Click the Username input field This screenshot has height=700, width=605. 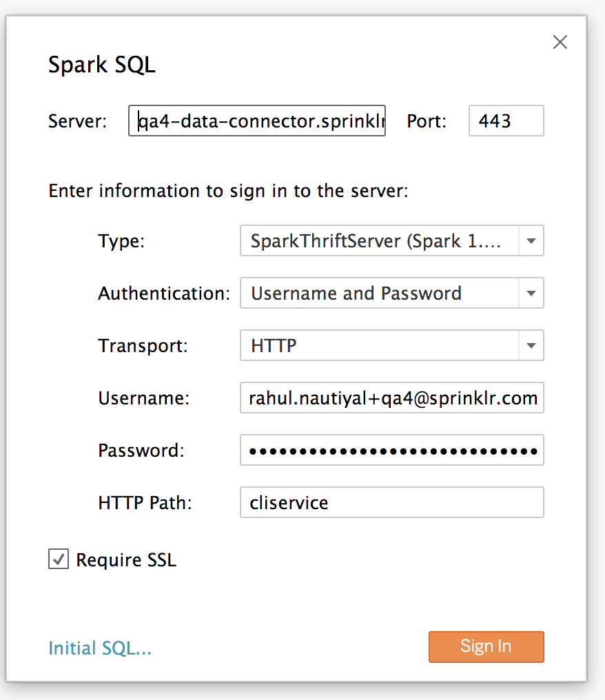(x=391, y=398)
